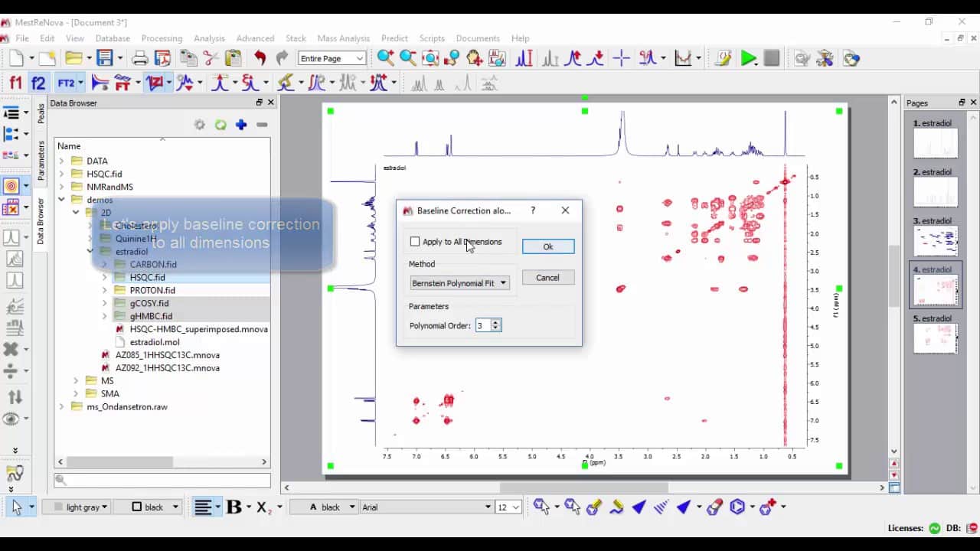The width and height of the screenshot is (980, 551).
Task: Click the FT2 Fourier transform button
Action: [66, 82]
